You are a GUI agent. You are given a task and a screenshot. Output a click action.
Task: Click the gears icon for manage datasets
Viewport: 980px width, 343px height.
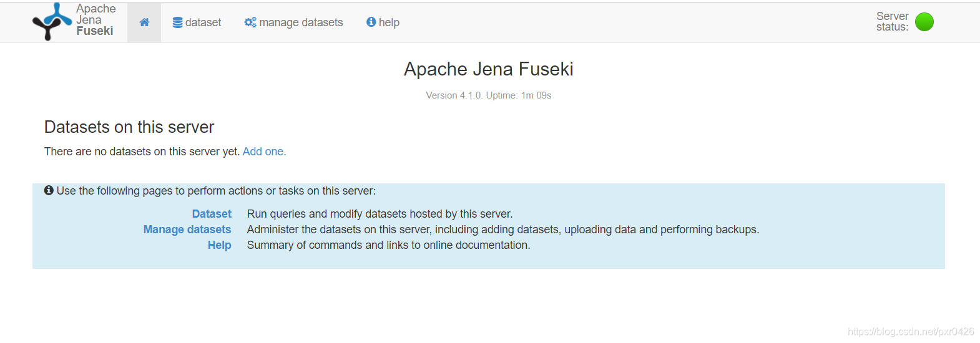[250, 22]
